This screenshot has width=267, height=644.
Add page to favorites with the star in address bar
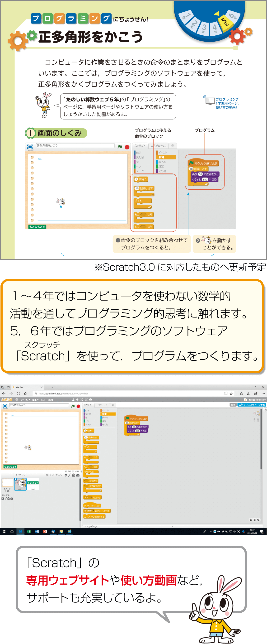coord(231,394)
